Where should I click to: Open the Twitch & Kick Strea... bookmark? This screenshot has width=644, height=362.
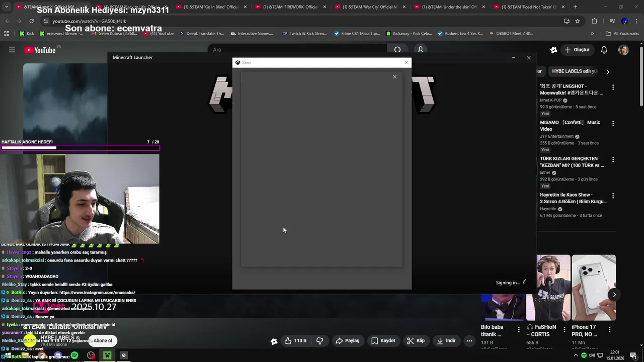[304, 33]
